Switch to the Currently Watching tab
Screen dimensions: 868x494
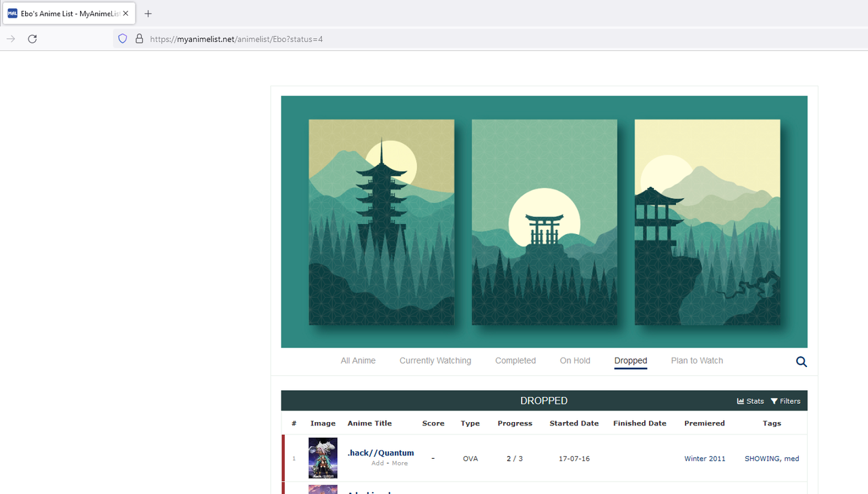pos(435,361)
